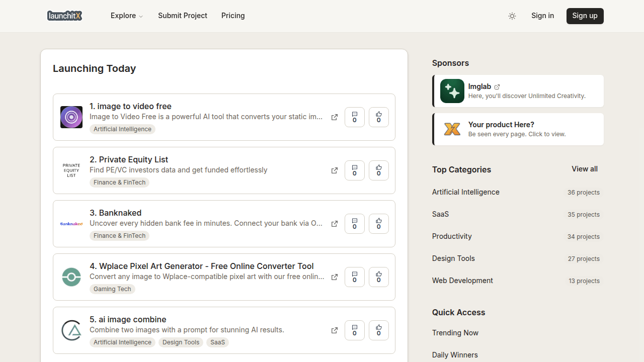The image size is (644, 362).
Task: Open the Web Development category
Action: (462, 281)
